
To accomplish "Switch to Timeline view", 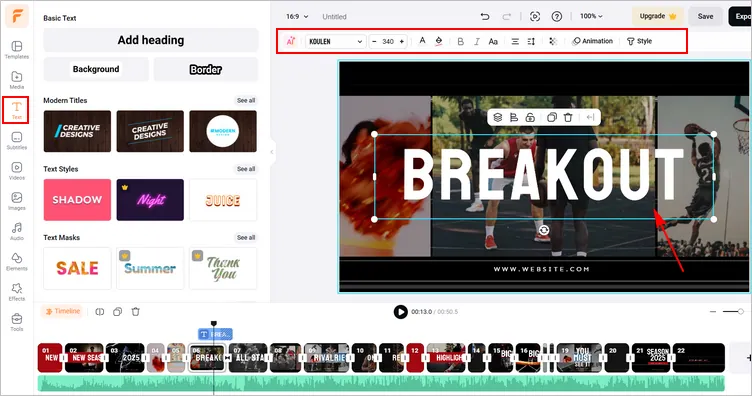I will [62, 312].
